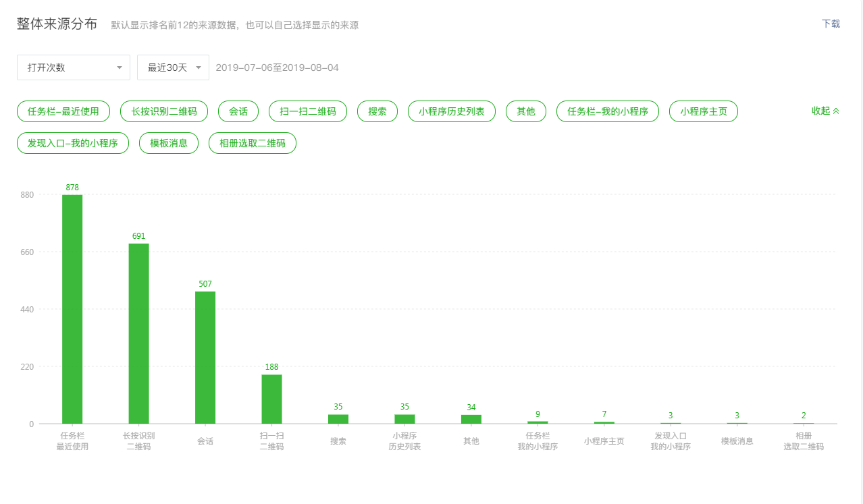Click the 下载 download link
The width and height of the screenshot is (863, 504).
pos(831,24)
